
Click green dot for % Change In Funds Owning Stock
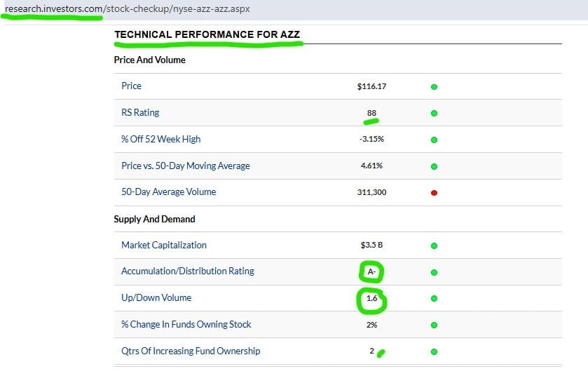(434, 325)
